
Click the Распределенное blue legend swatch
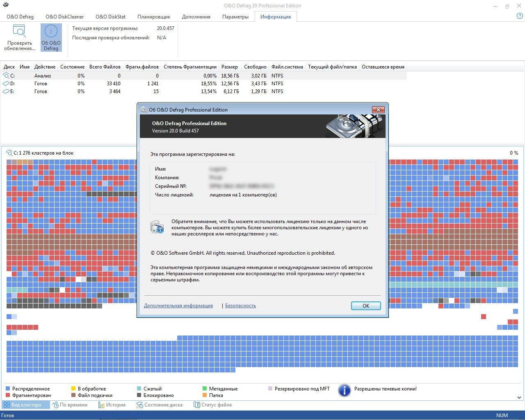[x=8, y=388]
